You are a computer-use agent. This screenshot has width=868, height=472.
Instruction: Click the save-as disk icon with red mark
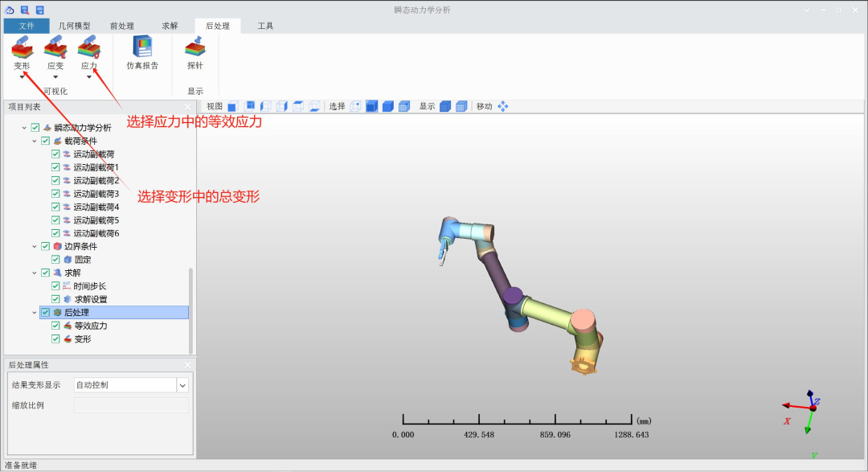25,10
